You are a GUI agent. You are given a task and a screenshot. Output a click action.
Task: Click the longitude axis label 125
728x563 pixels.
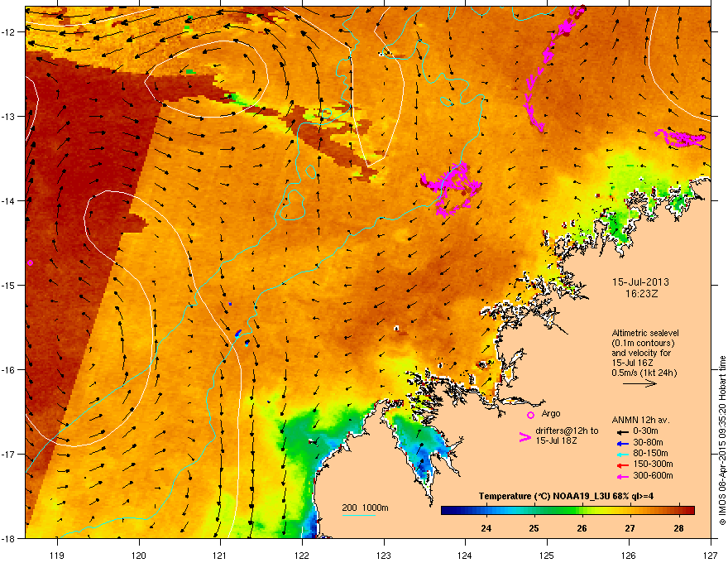(547, 555)
